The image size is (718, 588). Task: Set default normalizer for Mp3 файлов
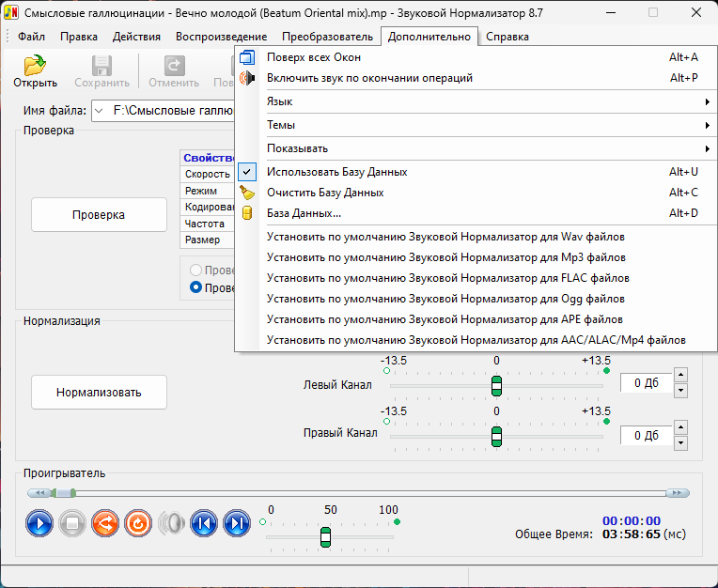(476, 257)
